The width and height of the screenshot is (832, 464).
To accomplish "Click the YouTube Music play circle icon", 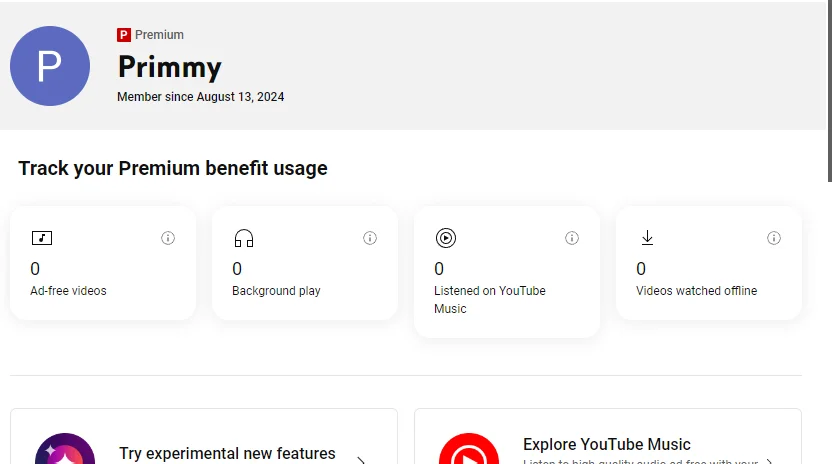I will [446, 238].
